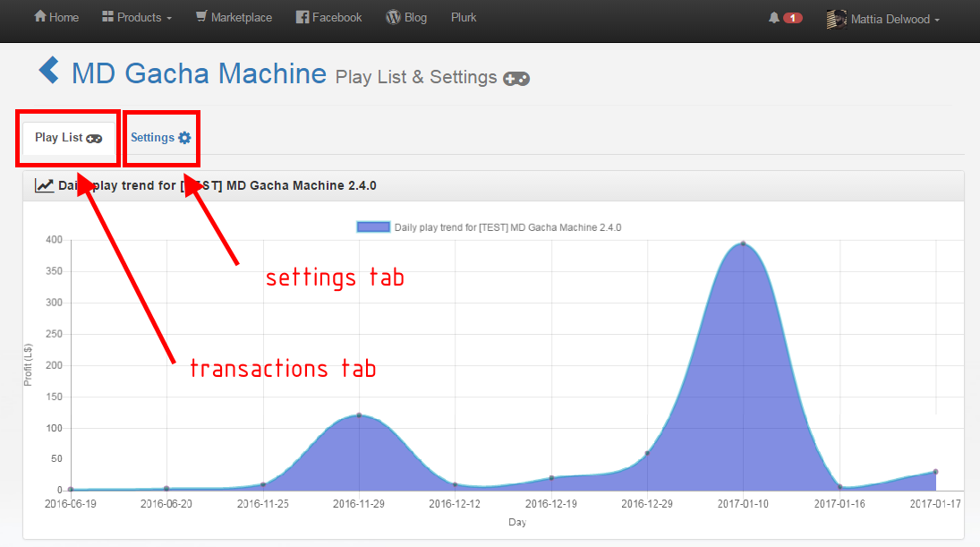The width and height of the screenshot is (980, 547).
Task: Click the chart icon in the daily play trend header
Action: 42,184
